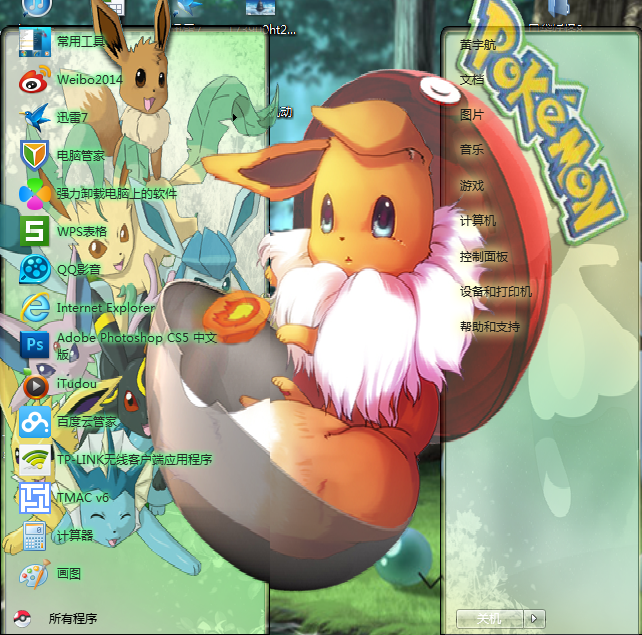
Task: Select the 计算器 entry label
Action: (75, 535)
